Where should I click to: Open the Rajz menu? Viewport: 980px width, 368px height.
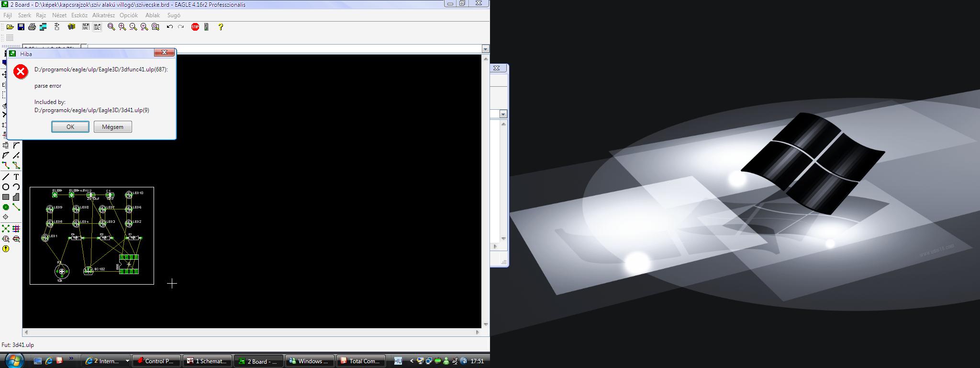pyautogui.click(x=41, y=15)
